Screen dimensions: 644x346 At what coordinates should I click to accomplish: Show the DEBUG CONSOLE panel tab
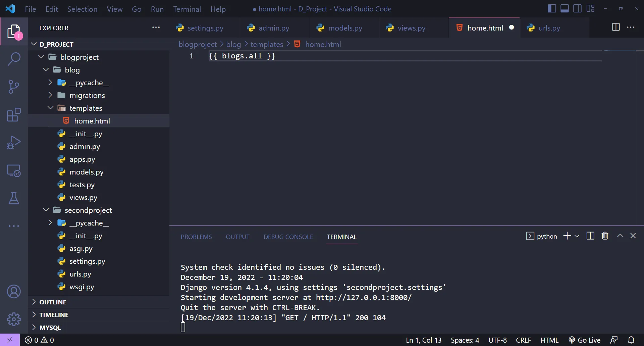pyautogui.click(x=288, y=237)
